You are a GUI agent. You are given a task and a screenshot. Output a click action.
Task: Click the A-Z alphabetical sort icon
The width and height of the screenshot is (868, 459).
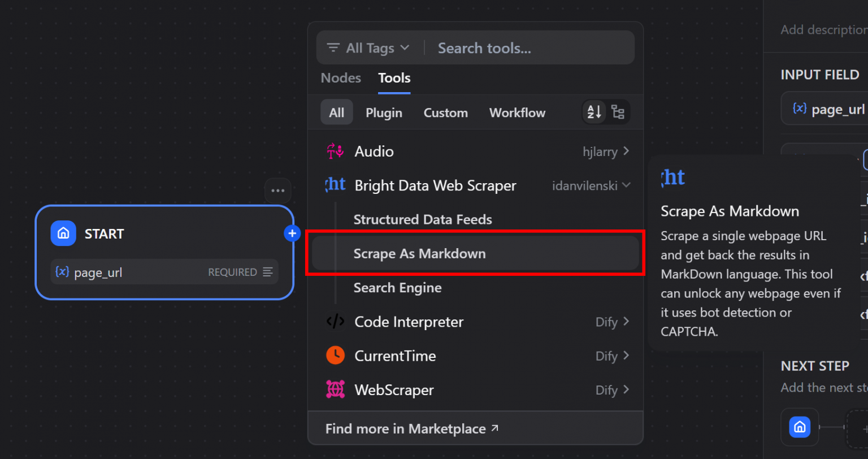[x=593, y=112]
